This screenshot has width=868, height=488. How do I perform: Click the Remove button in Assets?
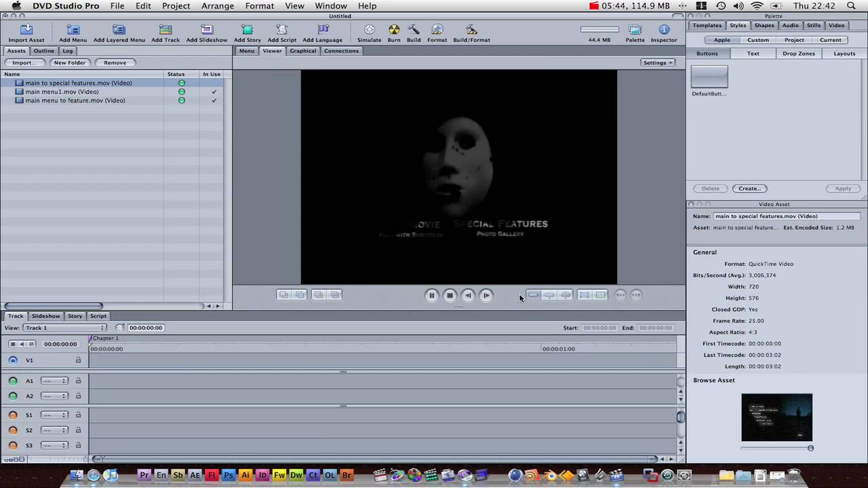tap(115, 62)
